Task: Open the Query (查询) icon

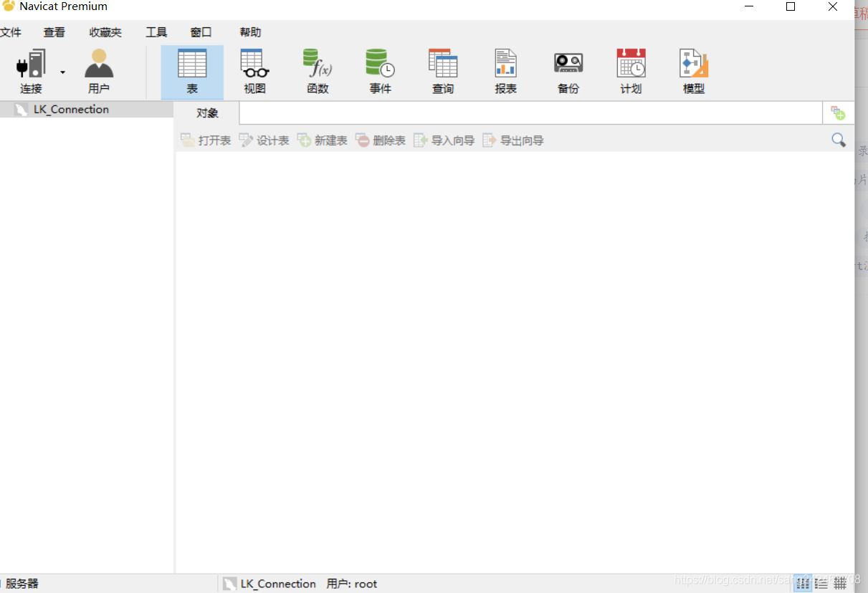Action: (443, 72)
